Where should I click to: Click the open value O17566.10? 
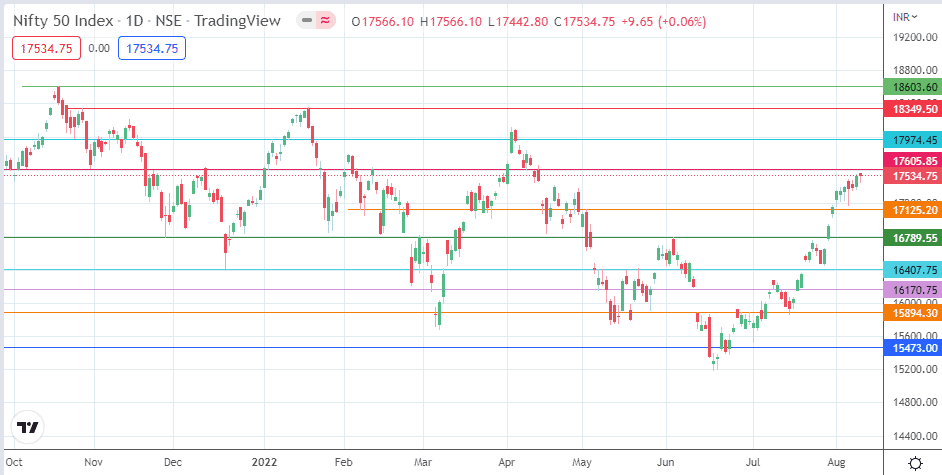pyautogui.click(x=383, y=22)
